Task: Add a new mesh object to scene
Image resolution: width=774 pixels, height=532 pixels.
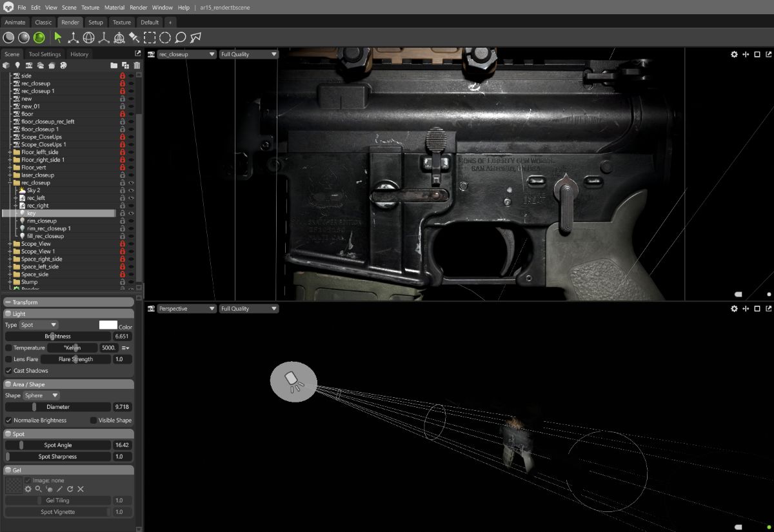Action: point(6,65)
